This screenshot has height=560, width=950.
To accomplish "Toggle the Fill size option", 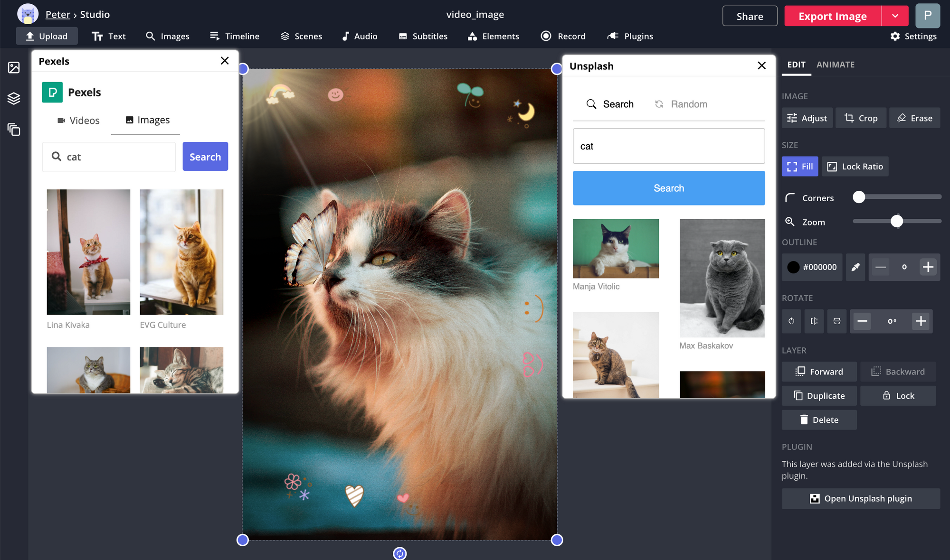I will pos(800,167).
